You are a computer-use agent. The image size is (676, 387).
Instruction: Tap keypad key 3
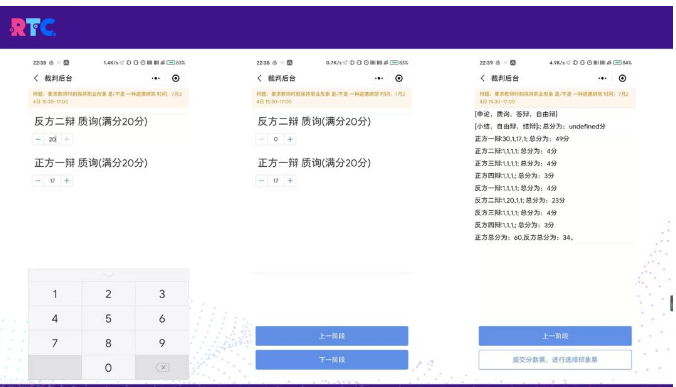pyautogui.click(x=162, y=294)
